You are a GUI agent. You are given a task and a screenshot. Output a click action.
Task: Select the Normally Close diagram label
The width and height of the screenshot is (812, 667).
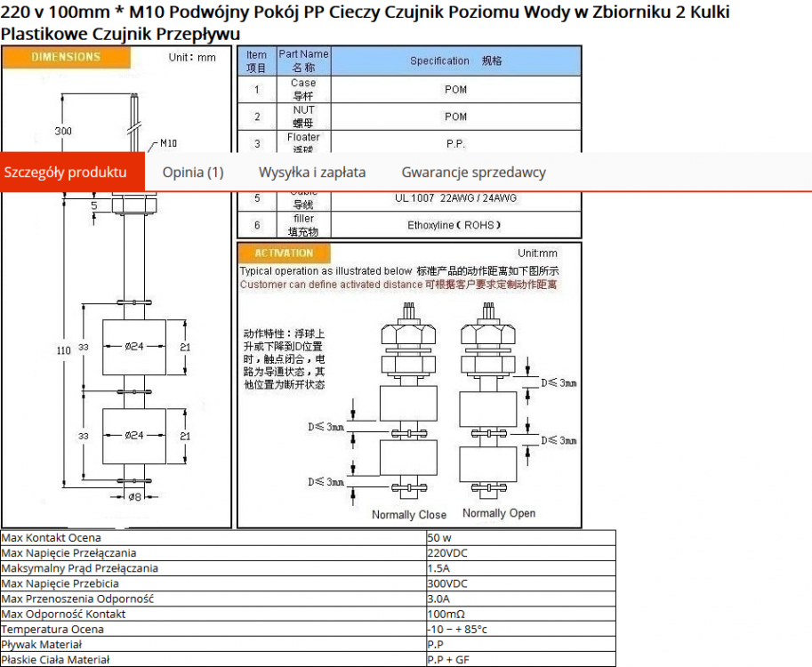pos(408,515)
